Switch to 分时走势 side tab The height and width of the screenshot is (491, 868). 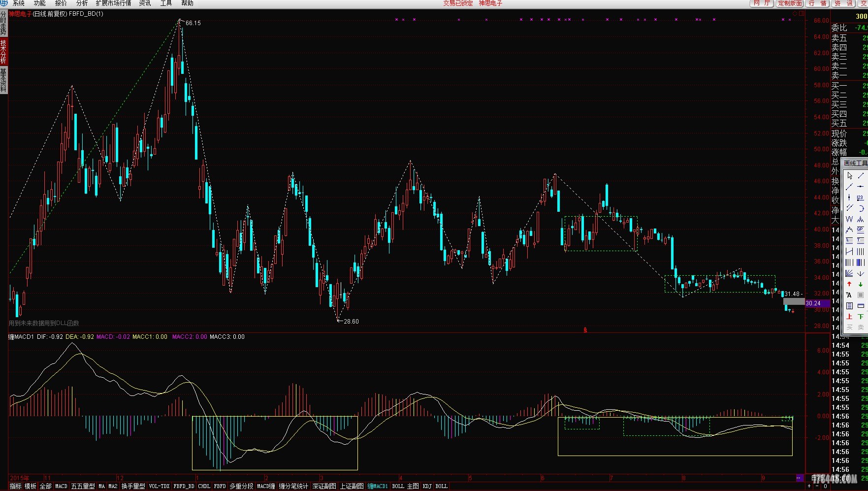coord(3,24)
